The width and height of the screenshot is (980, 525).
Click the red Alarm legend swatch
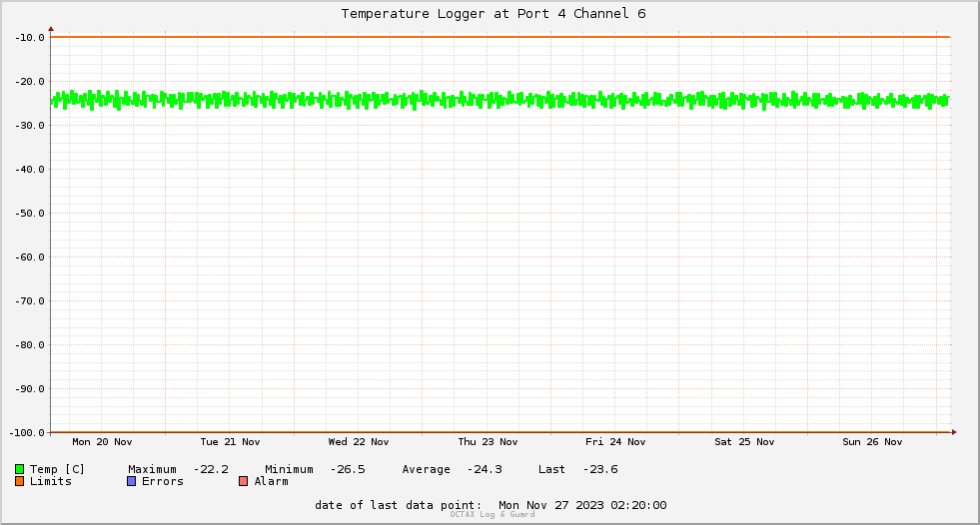(243, 481)
